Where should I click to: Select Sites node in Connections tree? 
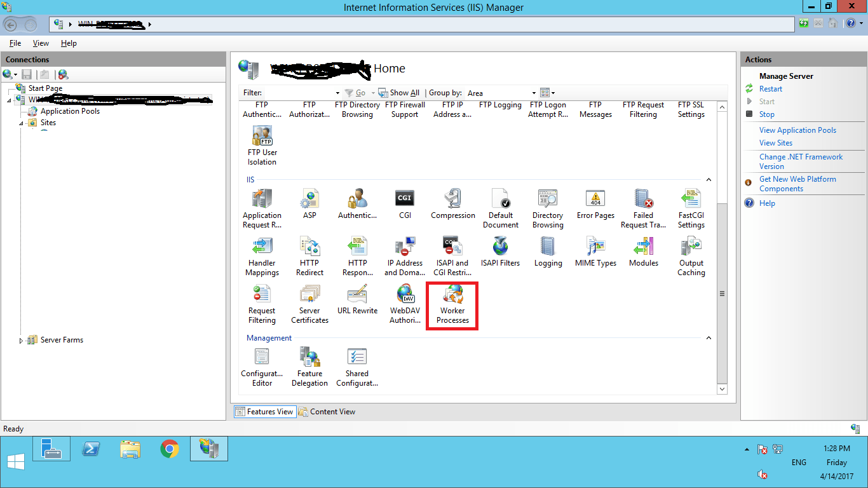click(48, 123)
